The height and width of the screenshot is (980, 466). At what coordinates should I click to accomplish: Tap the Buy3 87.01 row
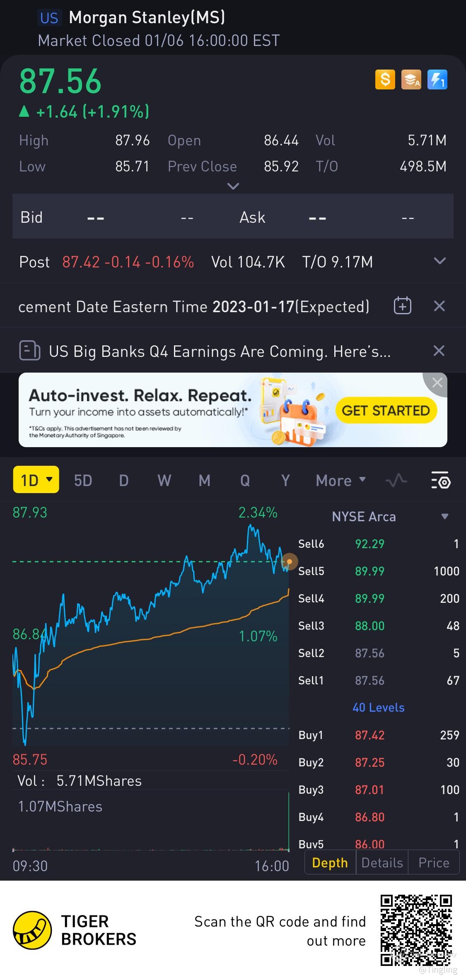tap(379, 790)
